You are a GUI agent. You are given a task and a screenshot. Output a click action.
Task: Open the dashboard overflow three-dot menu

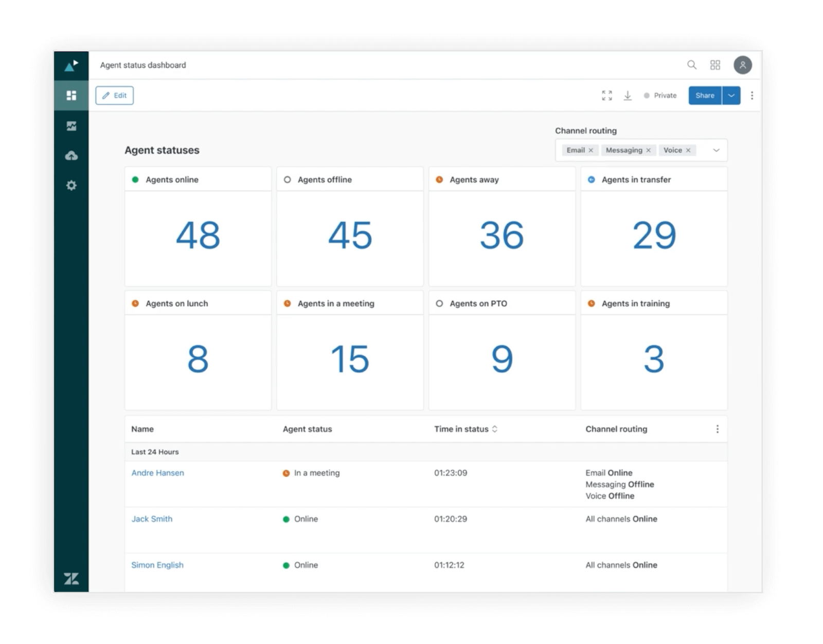[752, 95]
